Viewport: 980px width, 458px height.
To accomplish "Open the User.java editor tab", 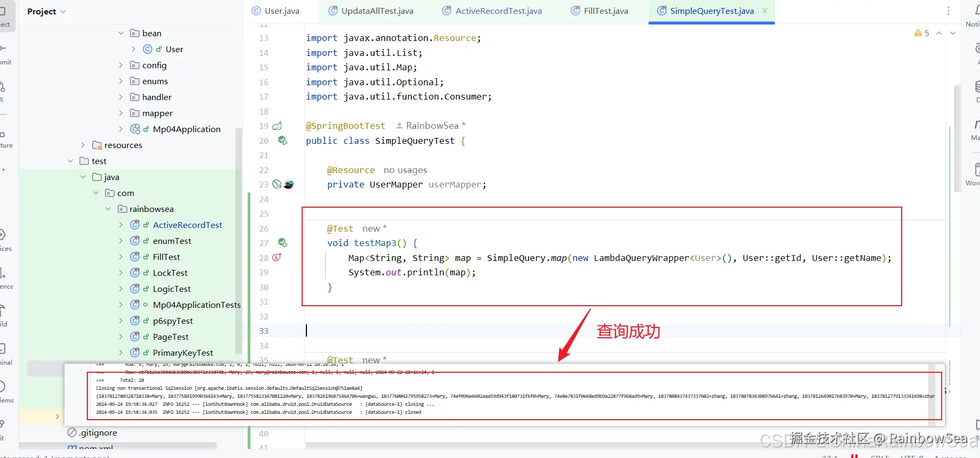I will coord(276,11).
